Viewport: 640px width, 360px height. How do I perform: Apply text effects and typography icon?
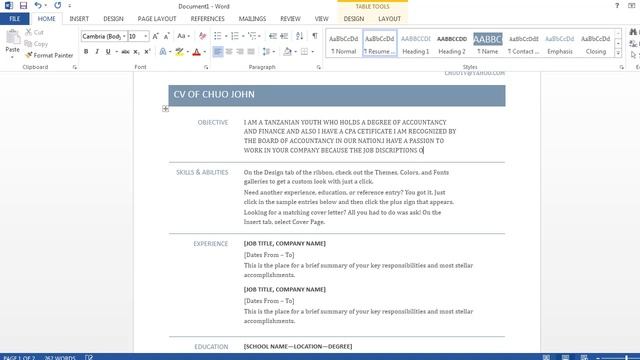coord(163,52)
